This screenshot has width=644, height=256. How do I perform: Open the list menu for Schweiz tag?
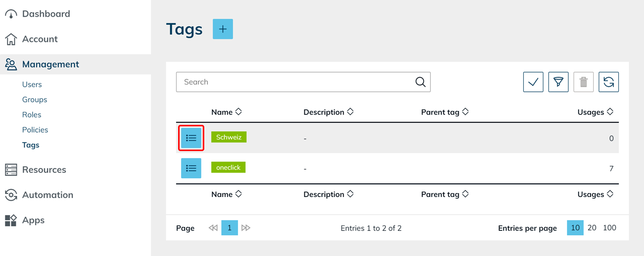coord(191,138)
